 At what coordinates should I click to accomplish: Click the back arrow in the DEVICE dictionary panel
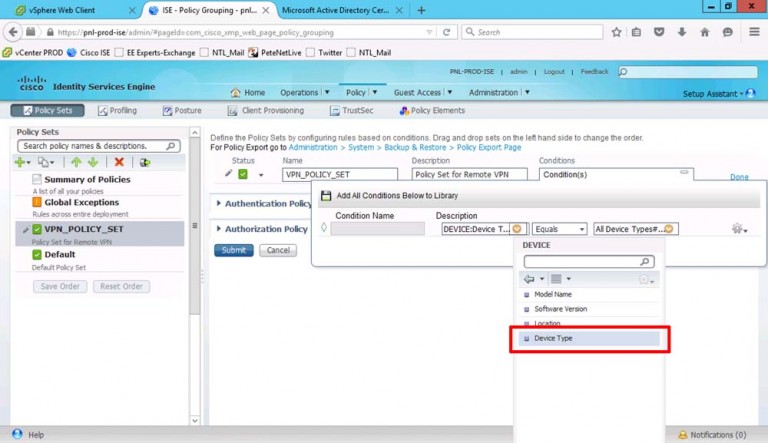(x=529, y=279)
